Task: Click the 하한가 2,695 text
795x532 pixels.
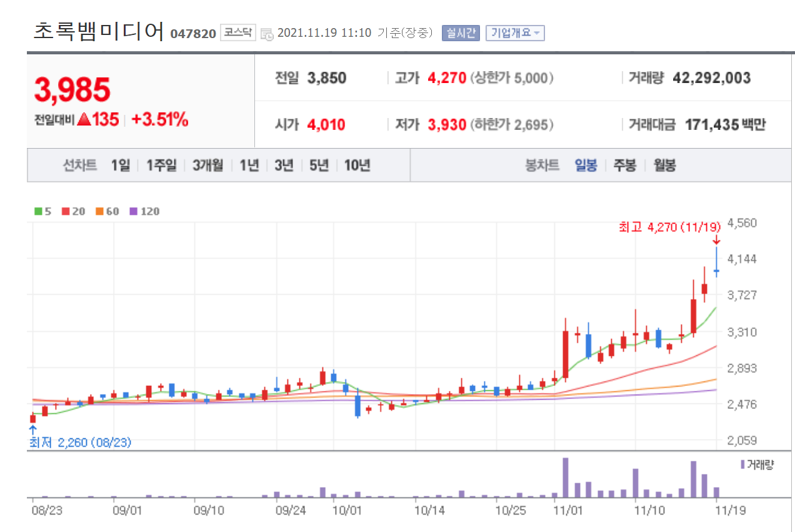Action: (512, 125)
